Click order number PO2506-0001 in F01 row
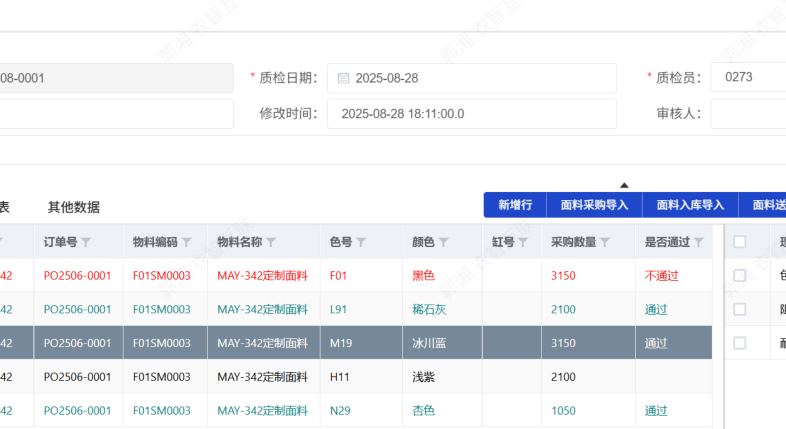 point(77,276)
